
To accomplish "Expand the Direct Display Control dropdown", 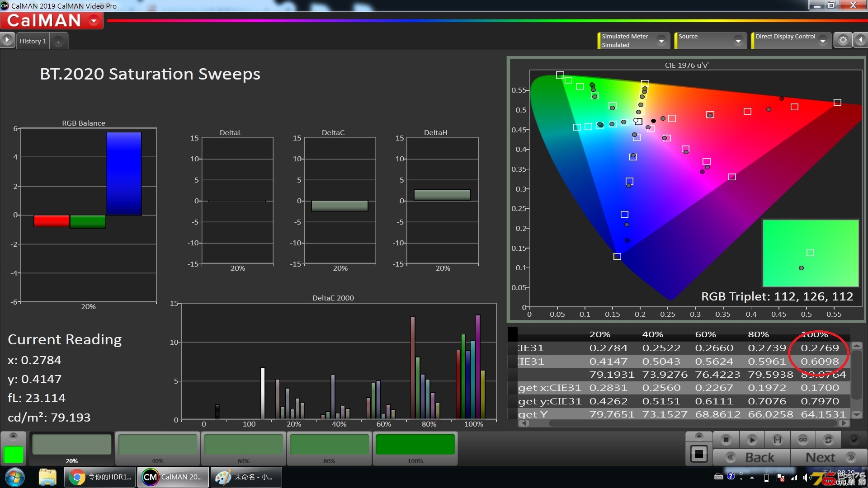I will point(823,41).
